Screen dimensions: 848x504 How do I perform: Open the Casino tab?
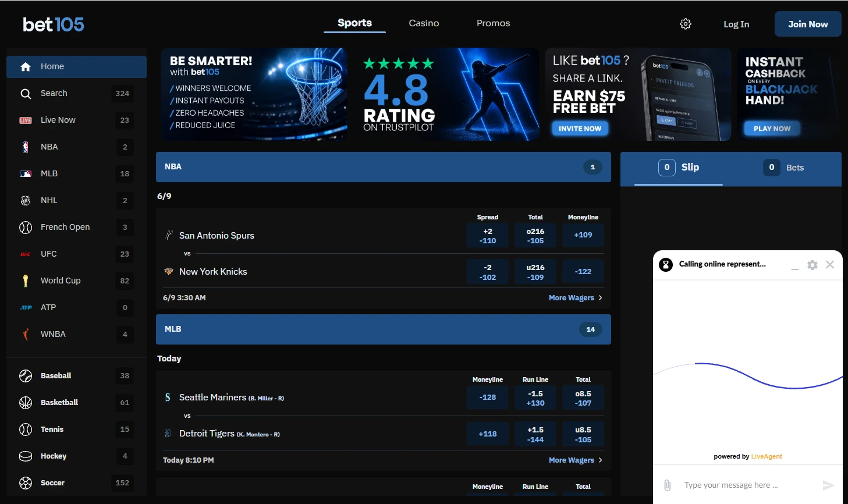pyautogui.click(x=424, y=23)
